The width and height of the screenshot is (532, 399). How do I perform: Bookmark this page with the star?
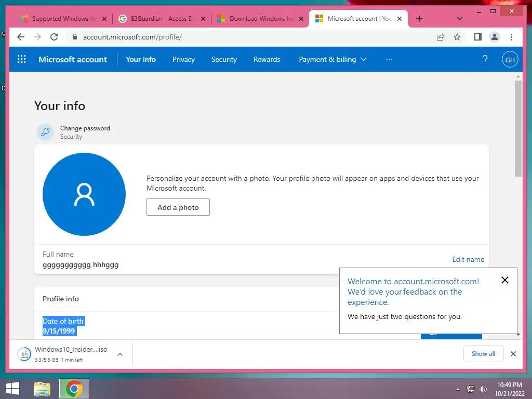point(457,37)
